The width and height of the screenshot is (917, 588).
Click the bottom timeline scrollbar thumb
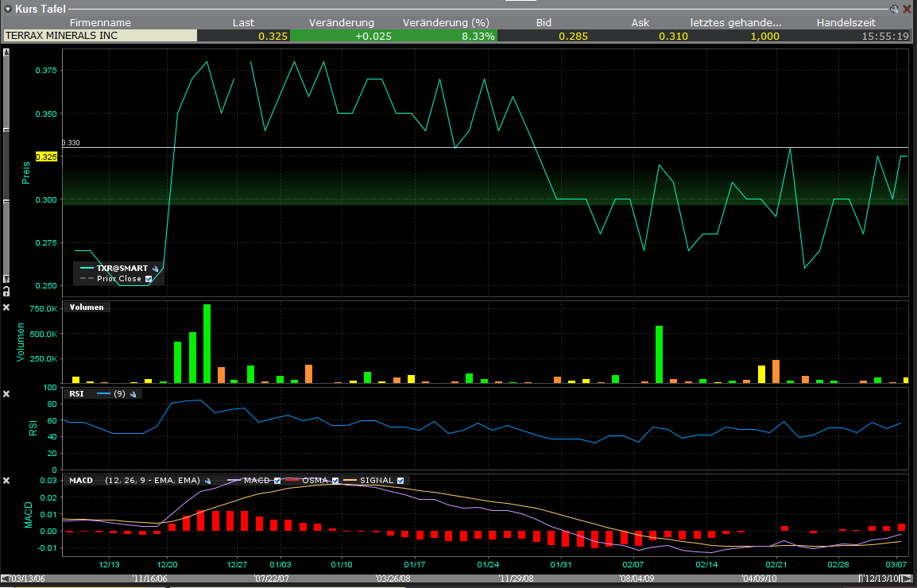pyautogui.click(x=458, y=578)
